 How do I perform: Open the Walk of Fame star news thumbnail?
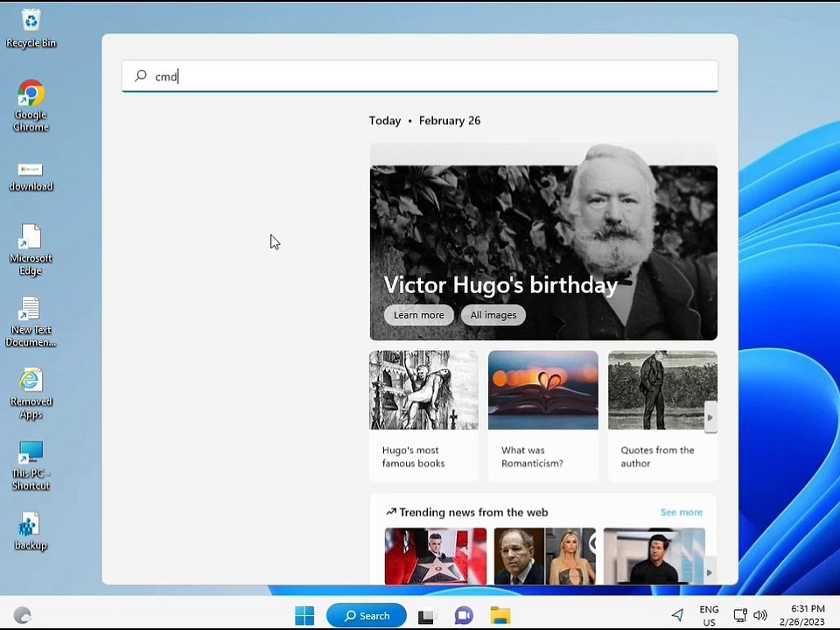[x=436, y=556]
